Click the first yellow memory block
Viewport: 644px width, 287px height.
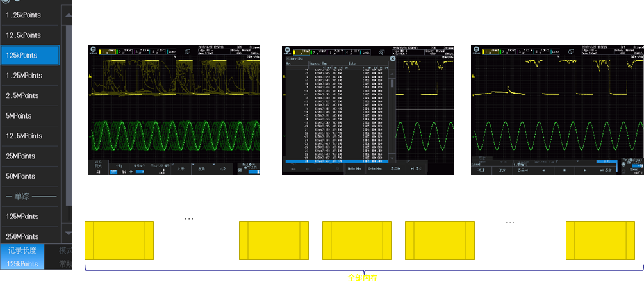(x=119, y=240)
